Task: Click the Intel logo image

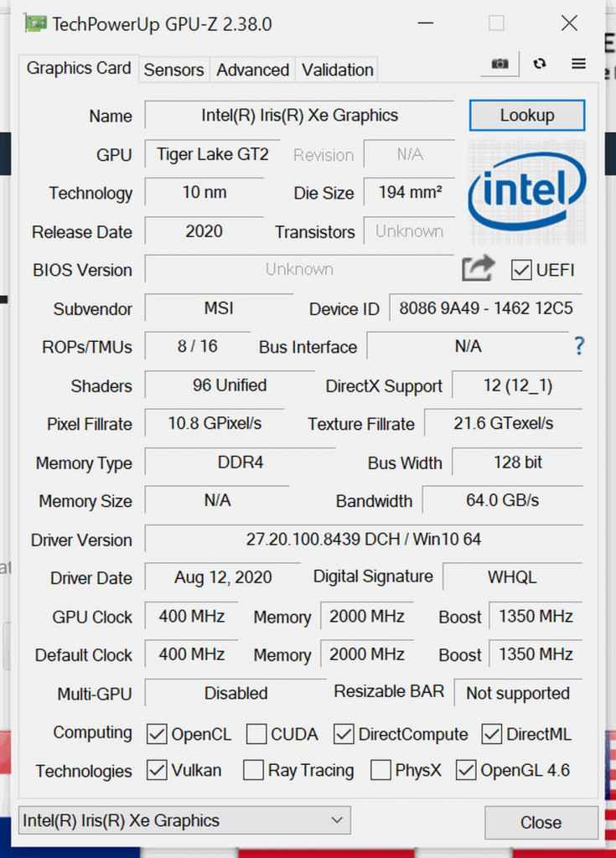Action: pyautogui.click(x=527, y=192)
